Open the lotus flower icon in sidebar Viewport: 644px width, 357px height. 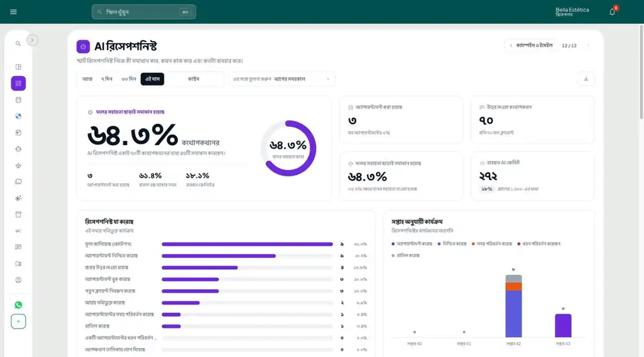pyautogui.click(x=18, y=166)
